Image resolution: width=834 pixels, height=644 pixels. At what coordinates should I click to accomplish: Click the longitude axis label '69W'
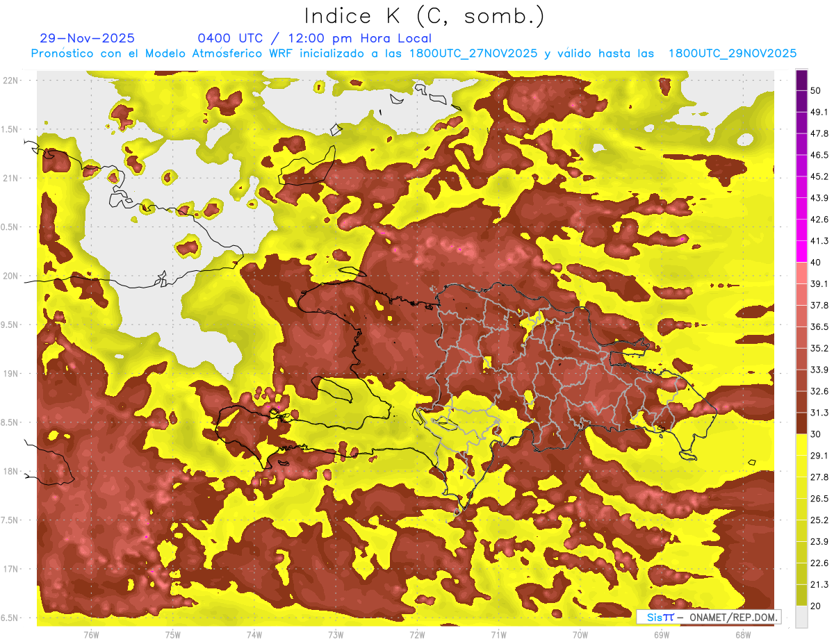point(662,634)
